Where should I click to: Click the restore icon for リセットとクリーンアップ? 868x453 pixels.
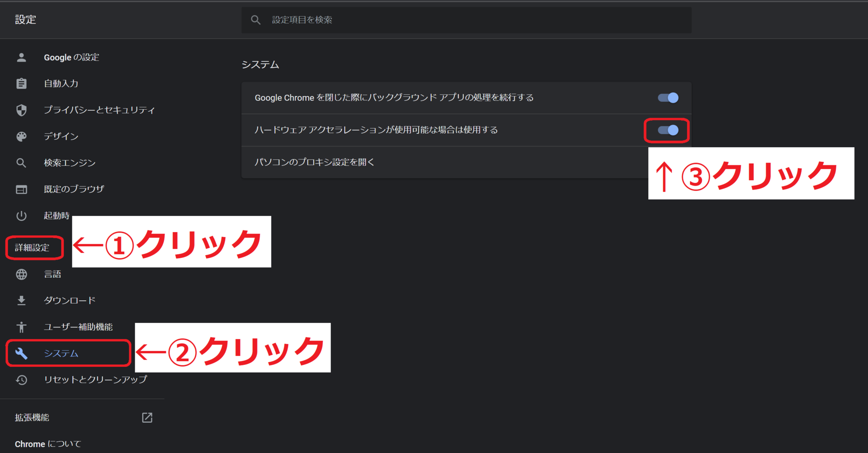pyautogui.click(x=21, y=380)
